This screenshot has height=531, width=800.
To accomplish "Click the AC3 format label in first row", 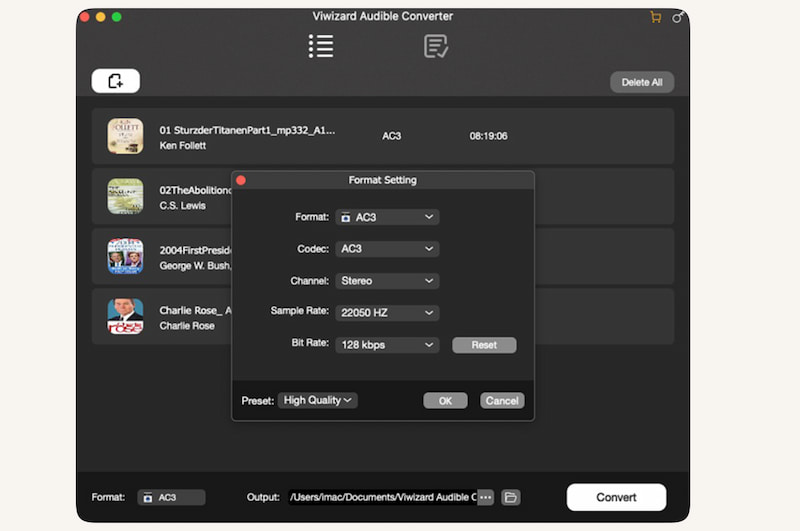I will [x=392, y=136].
